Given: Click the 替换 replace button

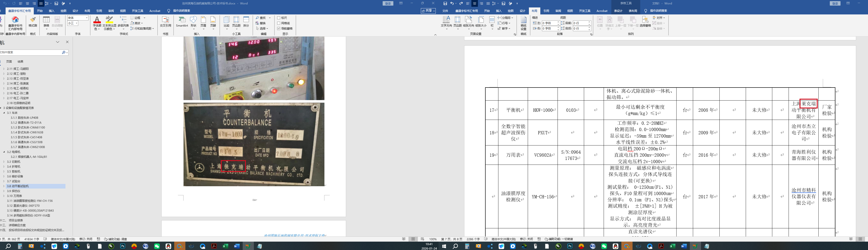Looking at the screenshot, I should [261, 23].
